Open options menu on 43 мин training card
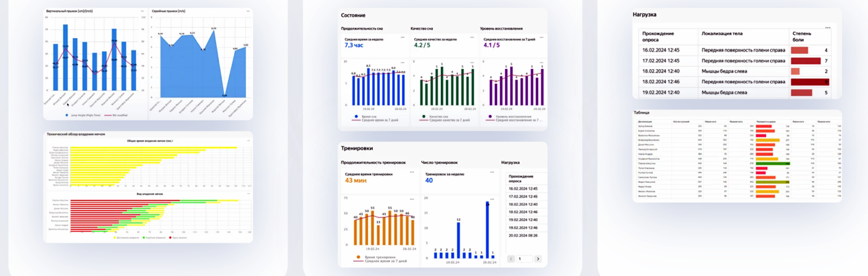 point(411,172)
